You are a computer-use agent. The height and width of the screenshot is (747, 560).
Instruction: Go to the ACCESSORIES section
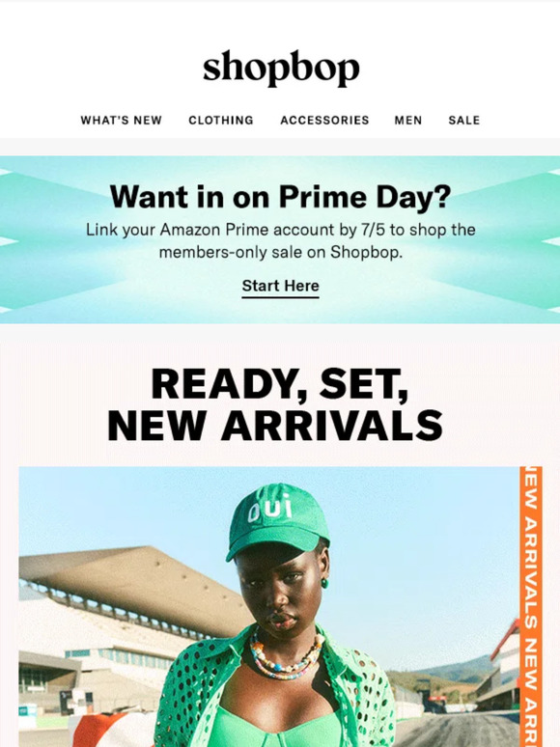(x=324, y=120)
